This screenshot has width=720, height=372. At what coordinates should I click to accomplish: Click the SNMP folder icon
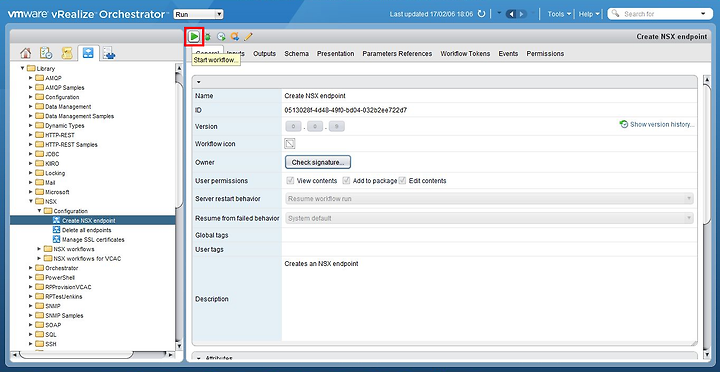40,306
